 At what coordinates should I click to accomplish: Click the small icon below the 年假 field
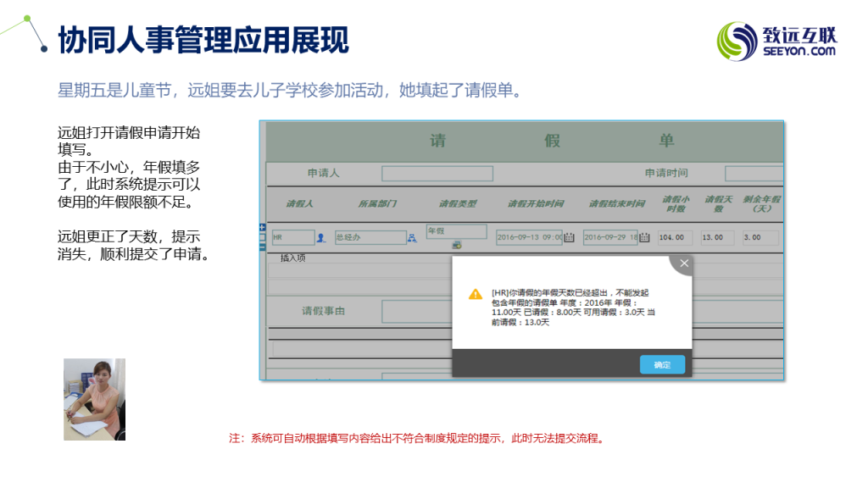coord(456,246)
